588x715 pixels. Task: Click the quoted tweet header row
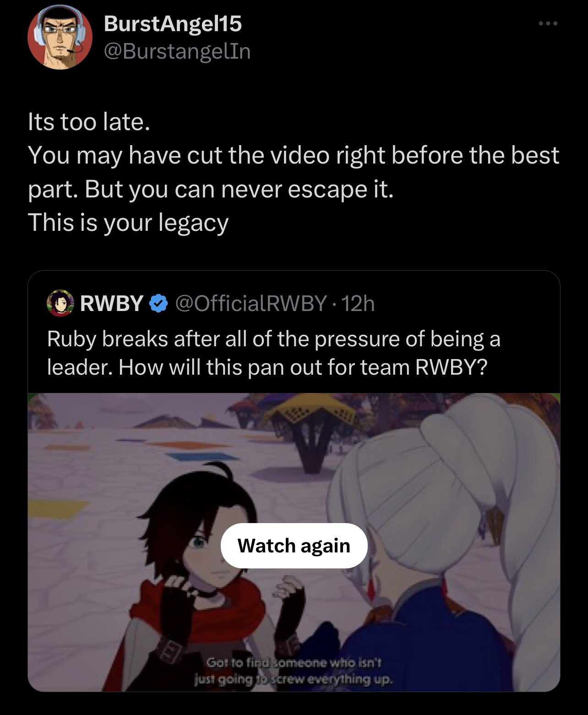click(x=211, y=303)
